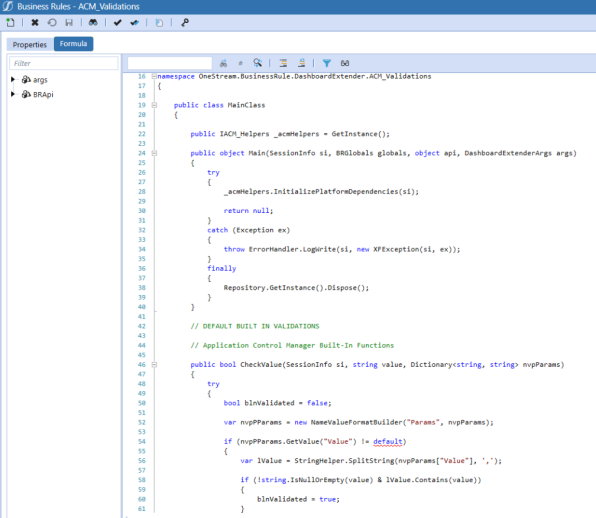
Task: Click the blue filter funnel icon
Action: click(x=327, y=63)
